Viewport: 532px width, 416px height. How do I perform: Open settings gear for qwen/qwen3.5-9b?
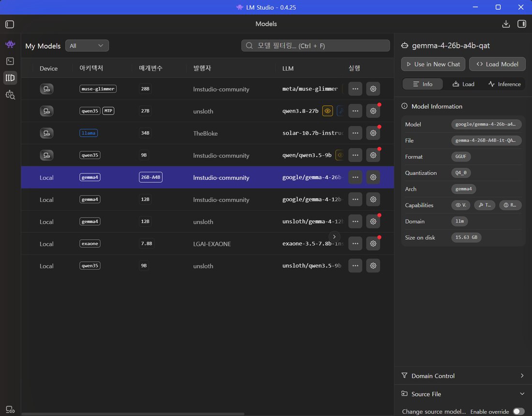tap(373, 155)
